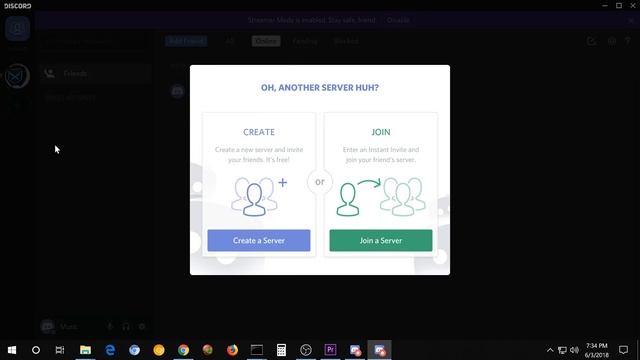The image size is (640, 360).
Task: Switch to the Online friends tab
Action: point(266,41)
